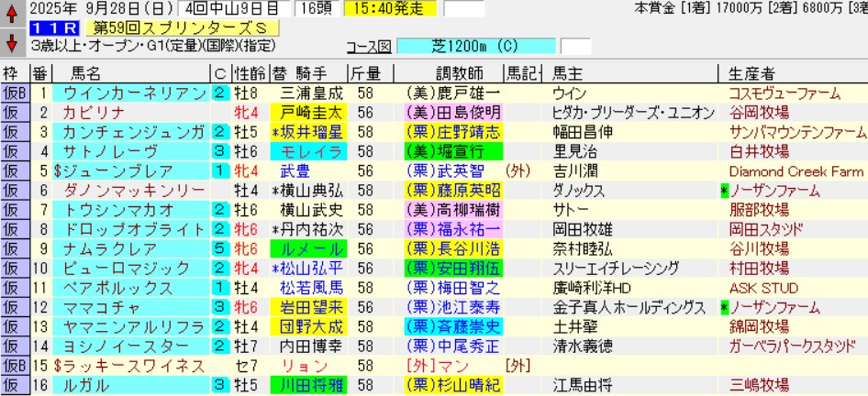Click breeder Diamond Creek Farm
The image size is (868, 396).
point(796,171)
